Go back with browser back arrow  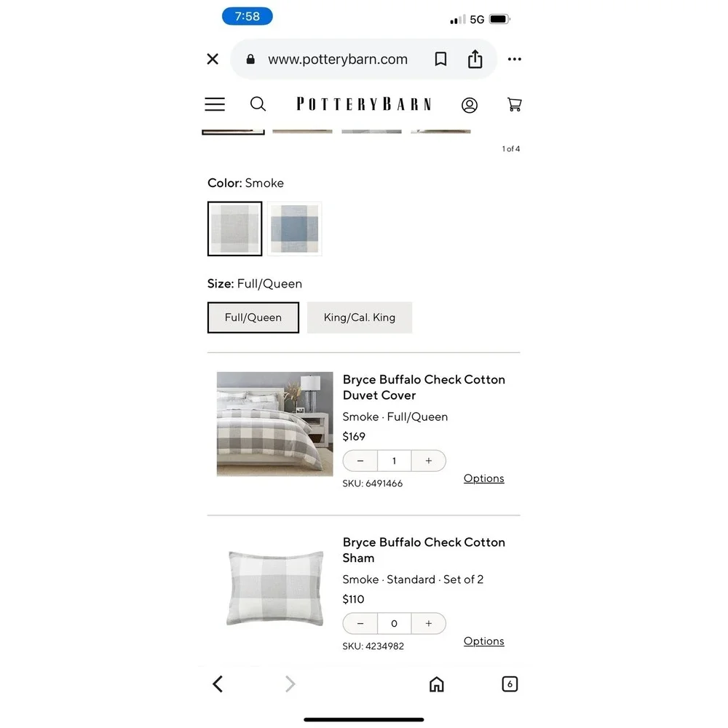coord(218,684)
